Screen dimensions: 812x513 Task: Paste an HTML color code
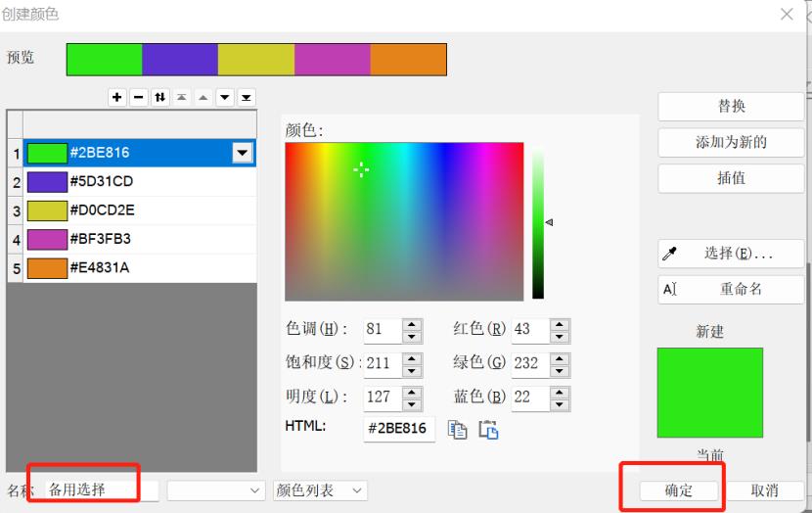[488, 430]
